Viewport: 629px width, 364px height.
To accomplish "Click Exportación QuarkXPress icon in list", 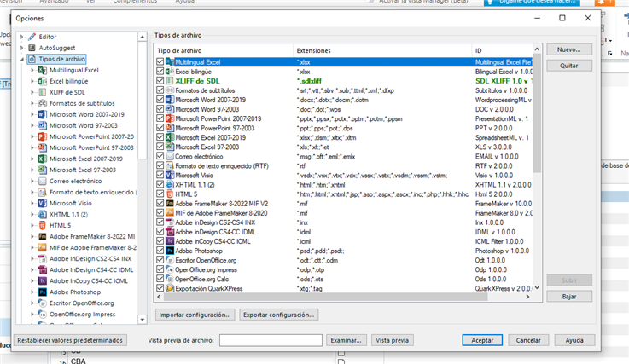I will (170, 288).
